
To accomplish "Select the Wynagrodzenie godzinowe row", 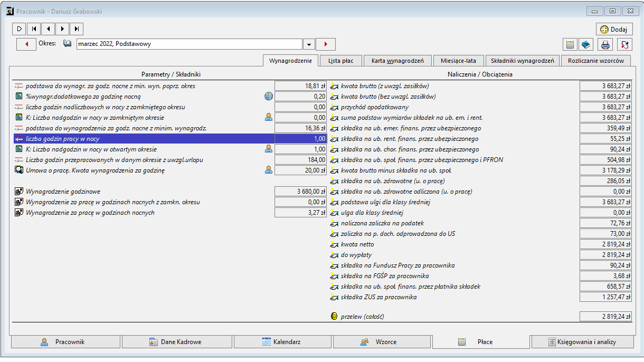I will (x=171, y=192).
